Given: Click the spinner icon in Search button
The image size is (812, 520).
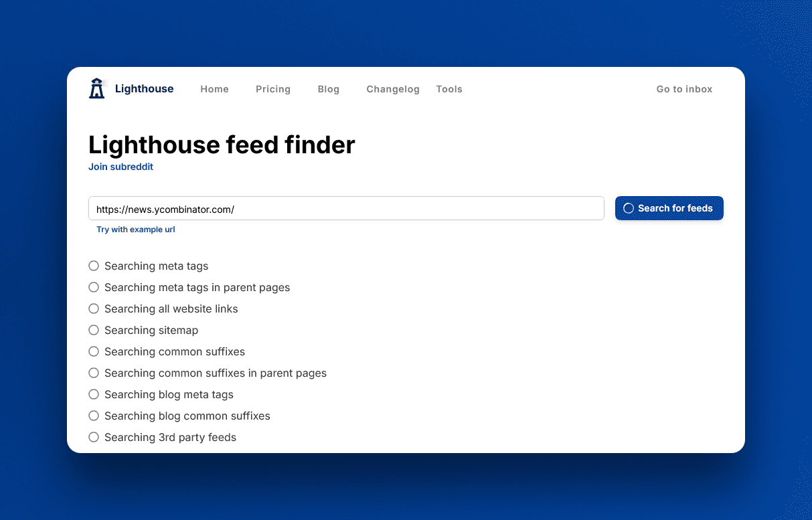Looking at the screenshot, I should point(628,208).
